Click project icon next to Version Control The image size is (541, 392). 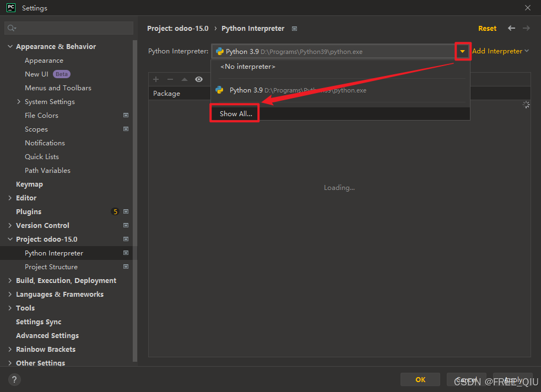(x=126, y=225)
